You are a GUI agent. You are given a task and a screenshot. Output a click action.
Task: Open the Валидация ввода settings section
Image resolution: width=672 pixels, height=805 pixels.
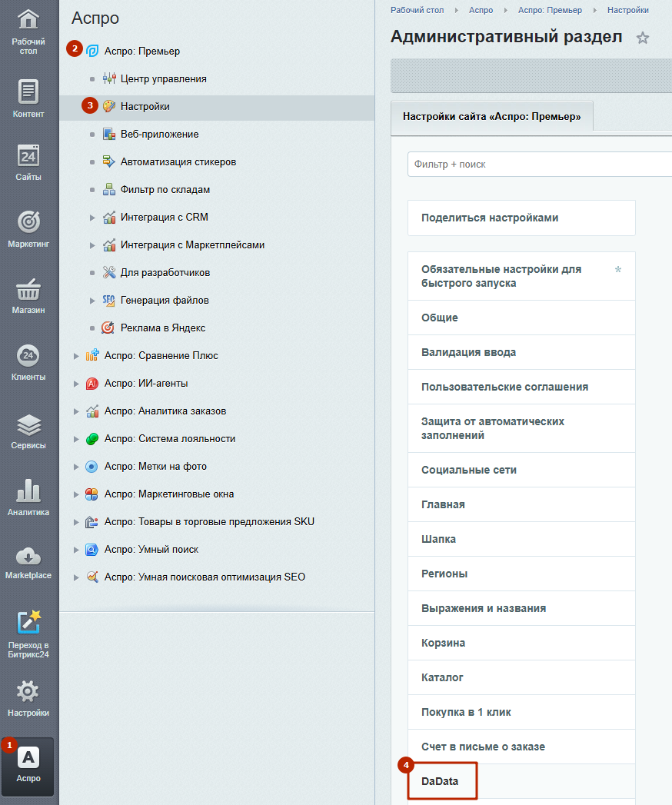pos(521,352)
